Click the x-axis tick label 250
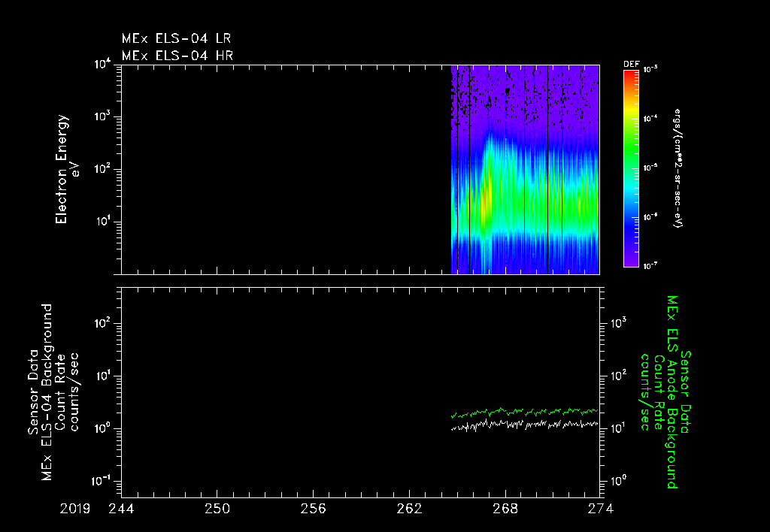The height and width of the screenshot is (532, 770). [x=217, y=509]
